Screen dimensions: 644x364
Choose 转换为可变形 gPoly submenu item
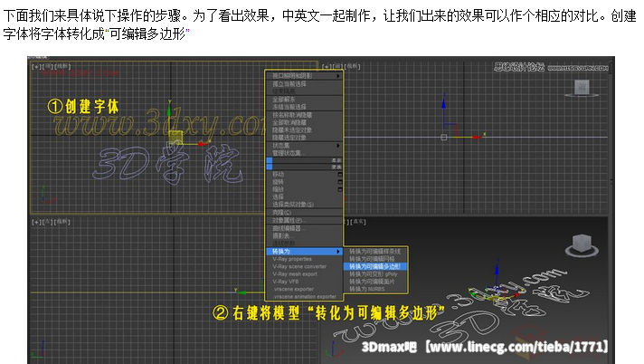[375, 274]
